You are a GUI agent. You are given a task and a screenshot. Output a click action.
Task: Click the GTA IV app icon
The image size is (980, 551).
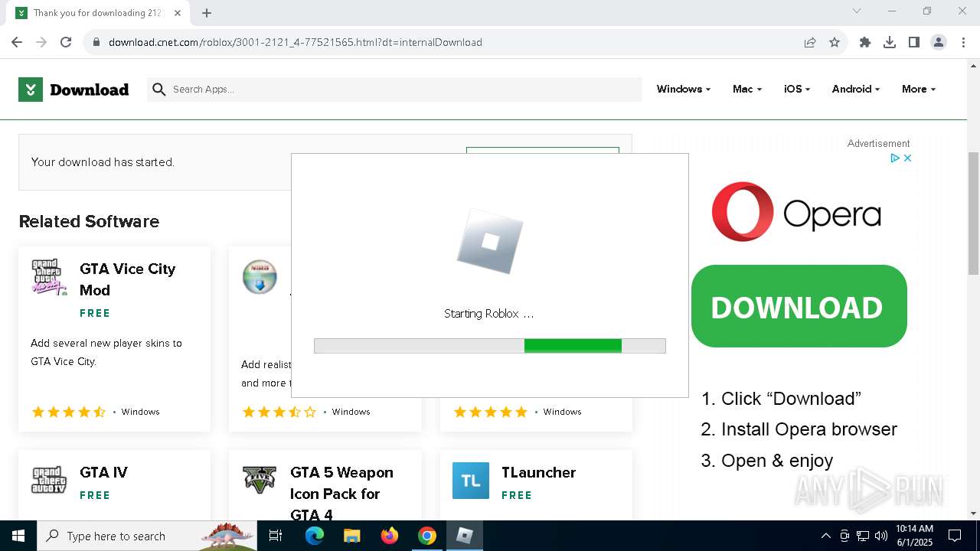[49, 481]
